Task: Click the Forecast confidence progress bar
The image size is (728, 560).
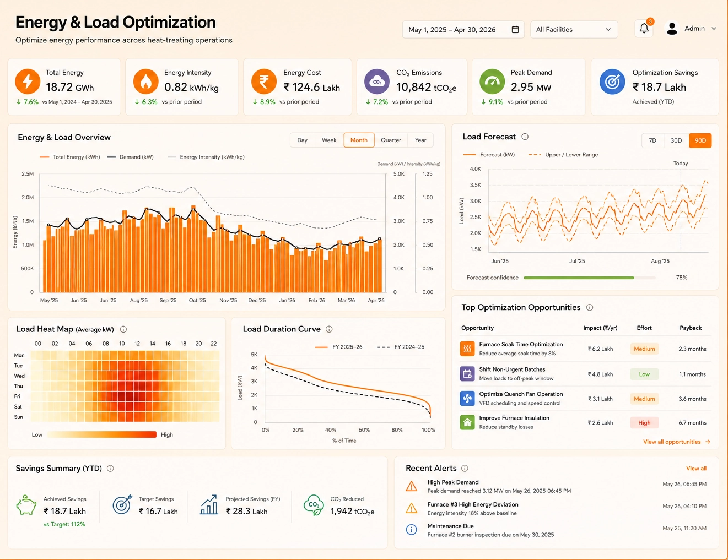Action: point(590,278)
